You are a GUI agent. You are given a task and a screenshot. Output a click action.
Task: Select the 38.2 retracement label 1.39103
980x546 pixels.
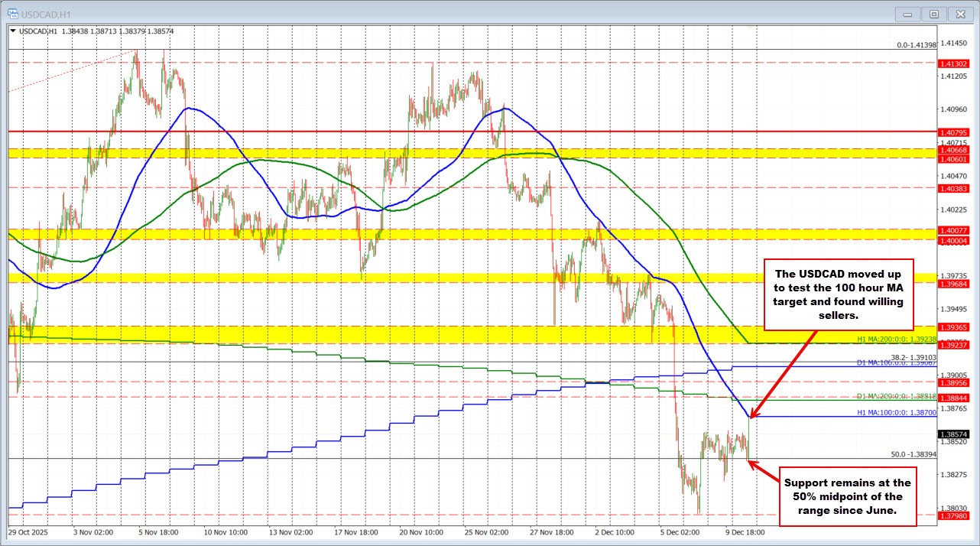(913, 356)
